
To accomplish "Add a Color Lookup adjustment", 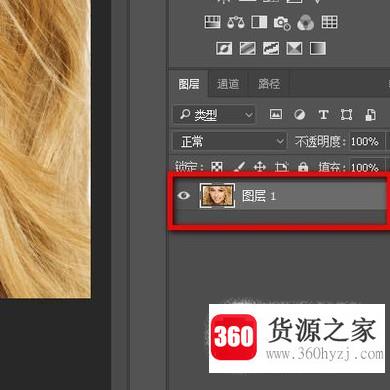I will (329, 22).
